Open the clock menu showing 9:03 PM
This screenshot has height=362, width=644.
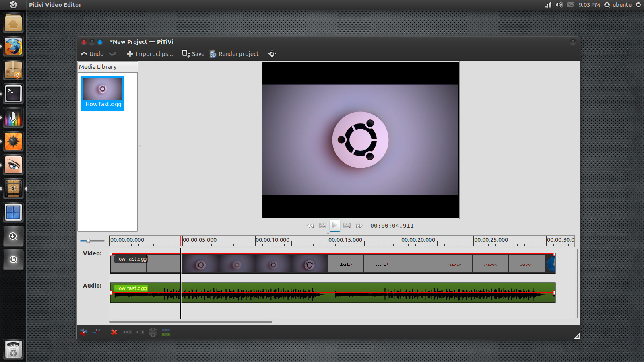click(589, 5)
